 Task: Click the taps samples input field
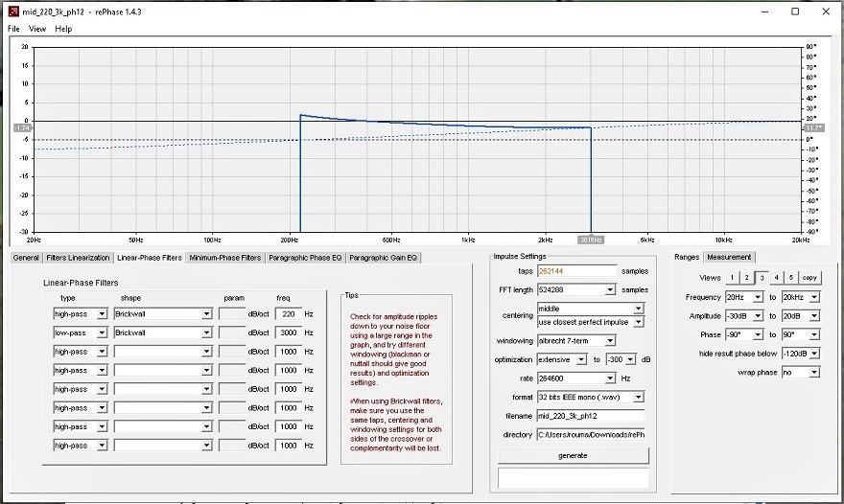[x=577, y=271]
